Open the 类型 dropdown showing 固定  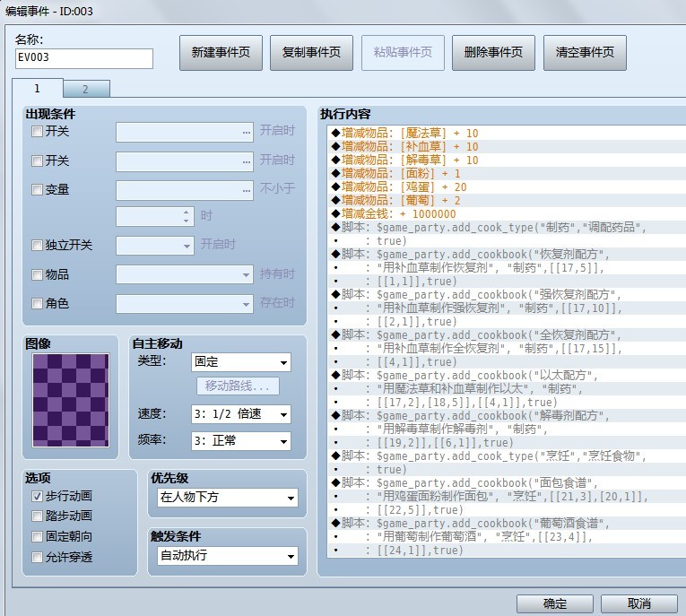[x=241, y=362]
